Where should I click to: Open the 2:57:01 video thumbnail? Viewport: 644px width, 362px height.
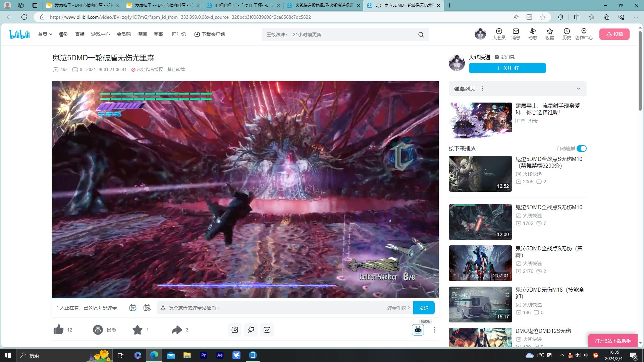tap(480, 263)
